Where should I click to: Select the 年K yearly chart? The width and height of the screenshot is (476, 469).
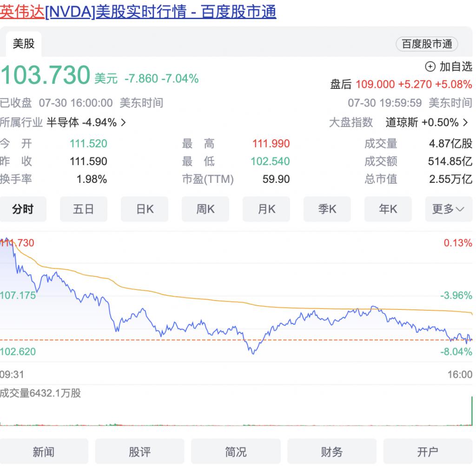(388, 209)
